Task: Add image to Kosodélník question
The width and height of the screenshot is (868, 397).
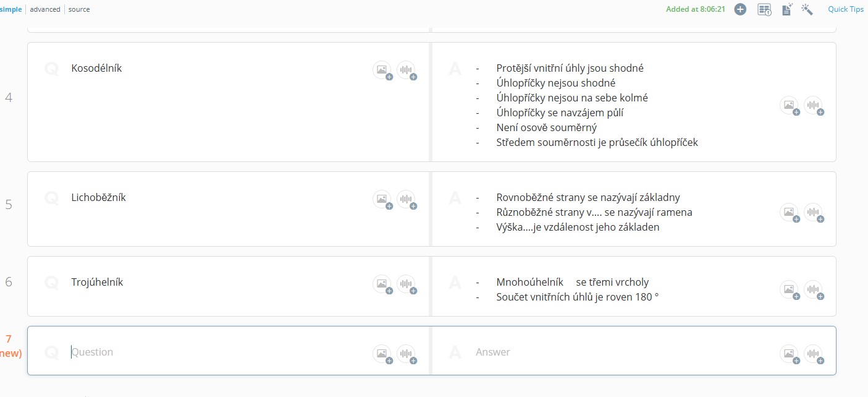Action: tap(382, 70)
